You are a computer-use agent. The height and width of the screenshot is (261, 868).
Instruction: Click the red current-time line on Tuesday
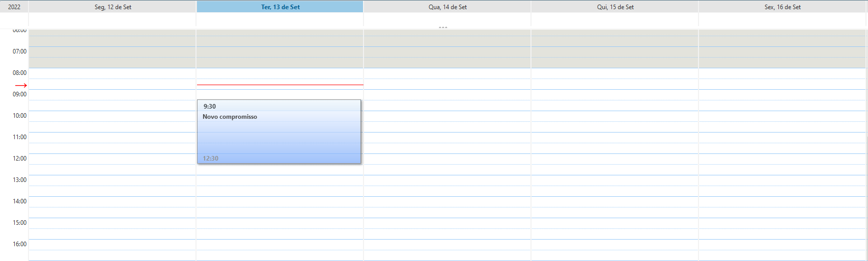pos(280,85)
